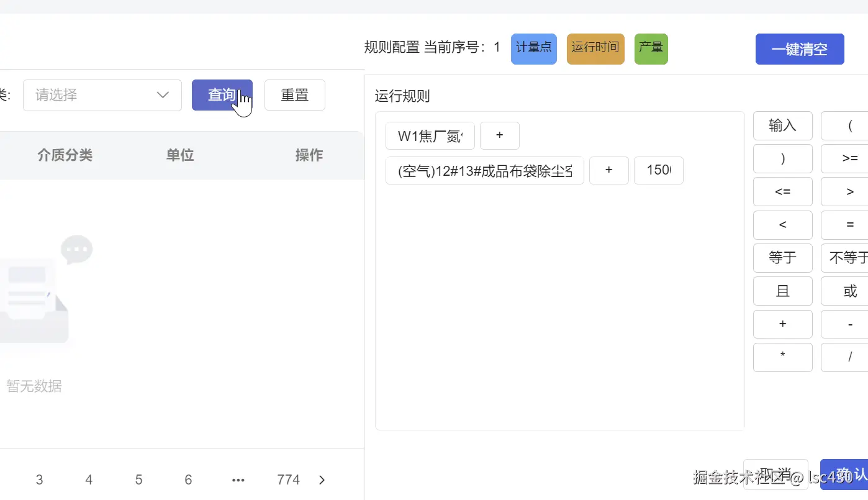Go to pagination page 5

[139, 480]
